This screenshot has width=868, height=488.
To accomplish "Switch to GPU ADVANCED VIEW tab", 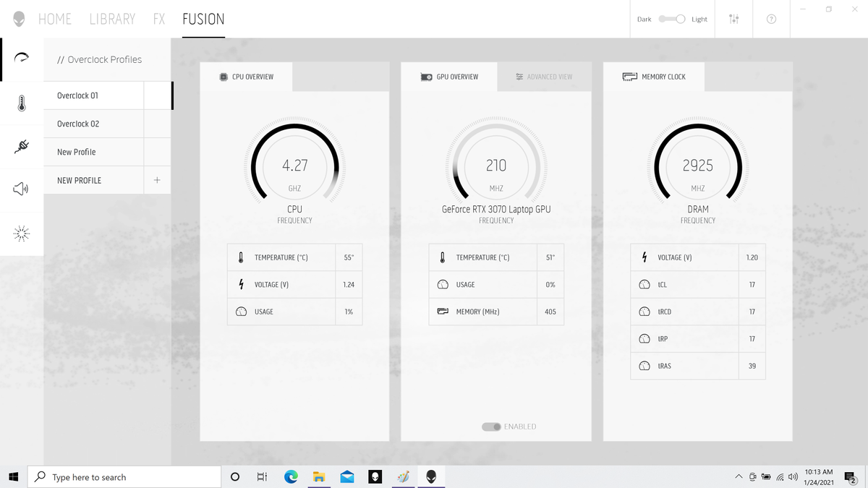I will click(x=544, y=77).
